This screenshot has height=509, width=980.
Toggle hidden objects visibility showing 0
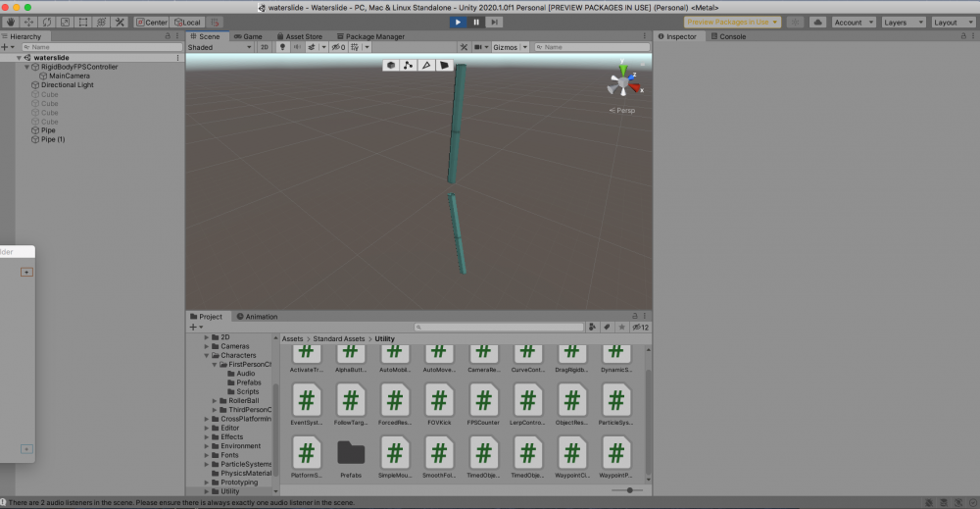pyautogui.click(x=338, y=47)
